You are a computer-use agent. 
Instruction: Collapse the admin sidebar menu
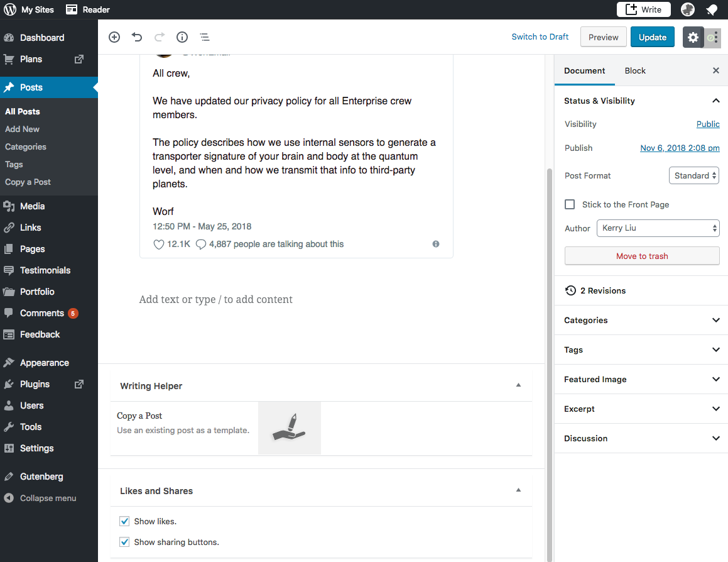tap(49, 498)
